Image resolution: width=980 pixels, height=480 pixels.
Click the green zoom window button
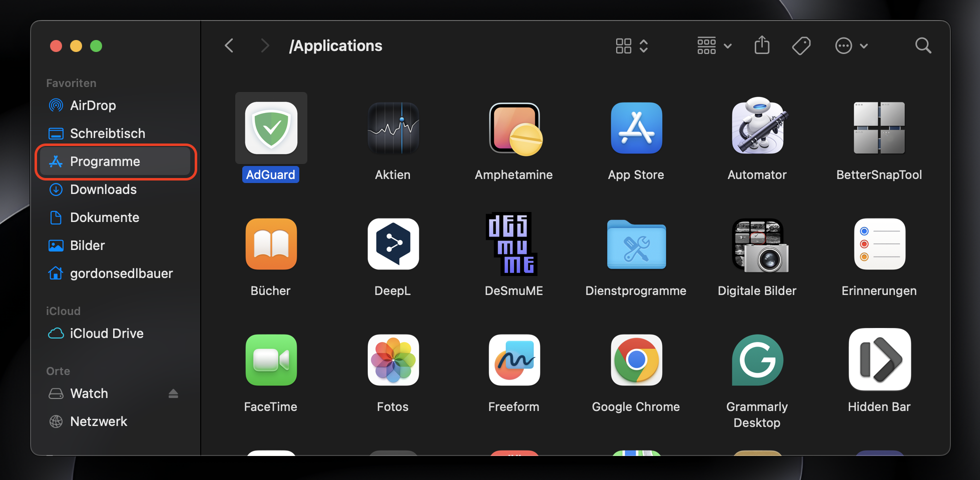click(96, 46)
